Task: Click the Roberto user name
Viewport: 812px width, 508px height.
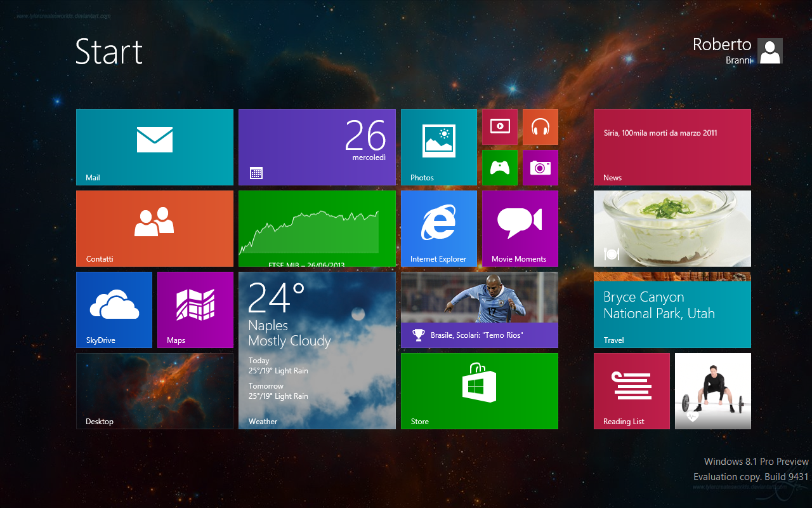Action: [x=722, y=44]
